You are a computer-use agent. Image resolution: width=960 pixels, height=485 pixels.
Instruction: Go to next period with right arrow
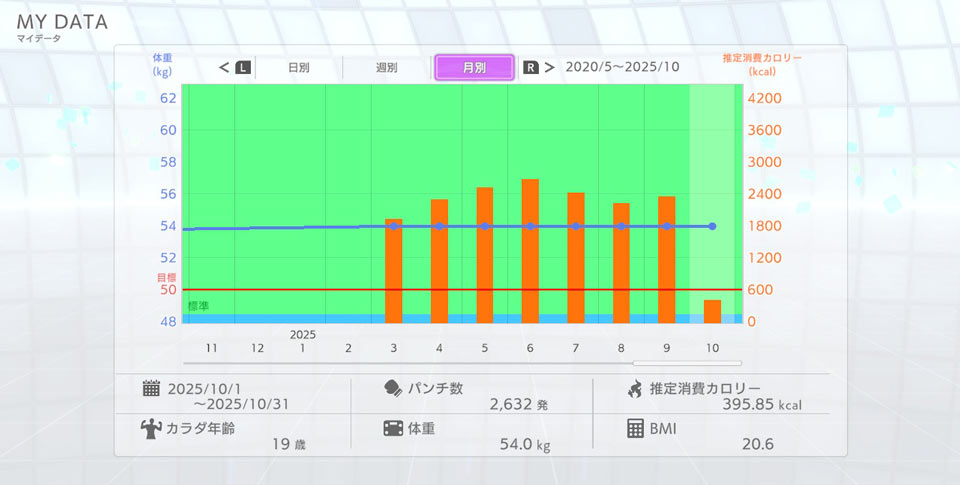point(549,68)
